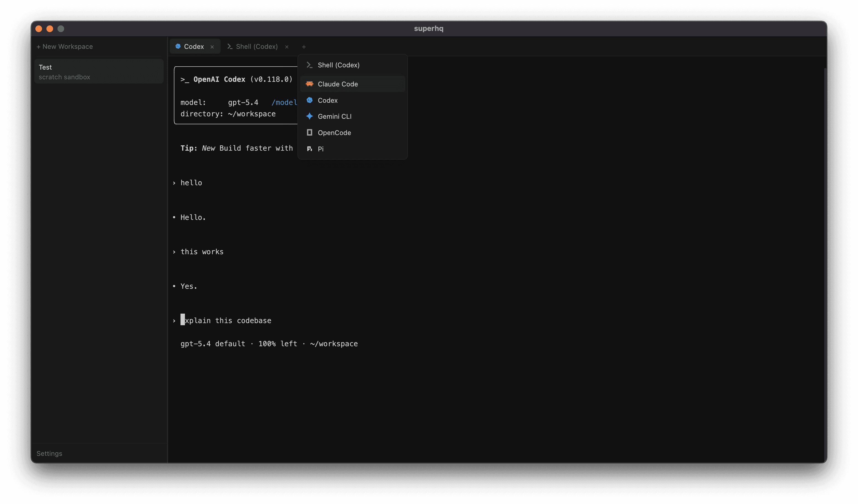Screen dimensions: 858x504
Task: Click the OpenCode square icon
Action: tap(309, 132)
